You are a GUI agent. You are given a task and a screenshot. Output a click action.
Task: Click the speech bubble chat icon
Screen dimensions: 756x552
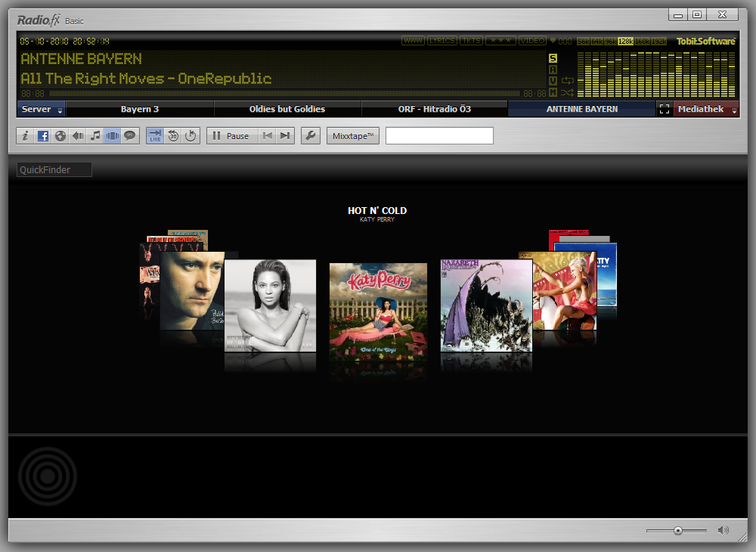point(130,136)
